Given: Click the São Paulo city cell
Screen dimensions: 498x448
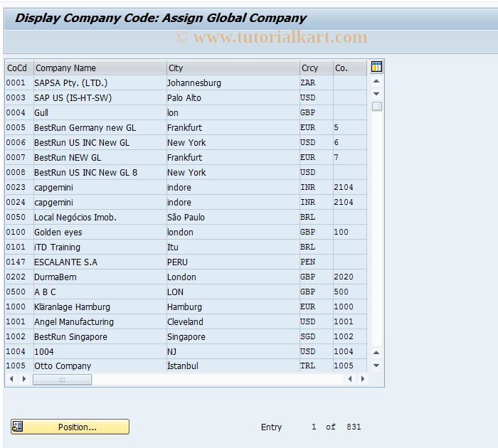Looking at the screenshot, I should pyautogui.click(x=233, y=217).
